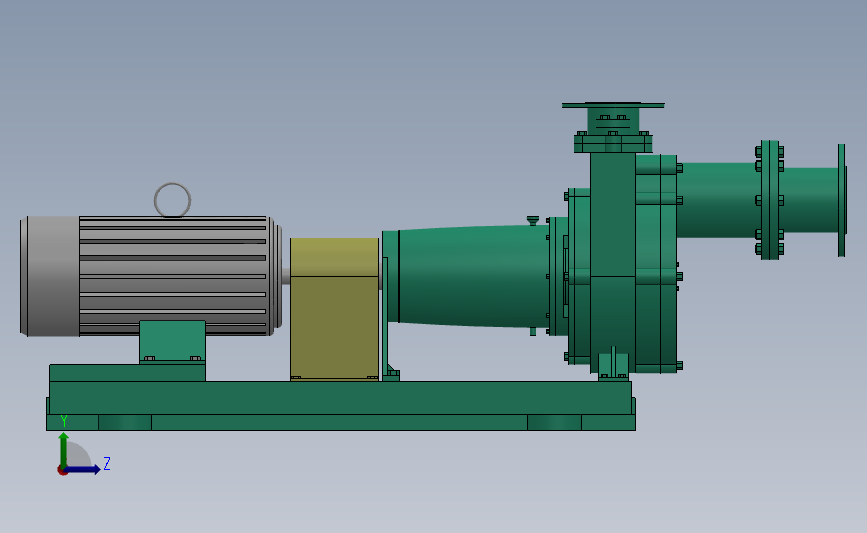Screen dimensions: 867x533
Task: Select the yellow coupling guard
Action: [x=335, y=309]
